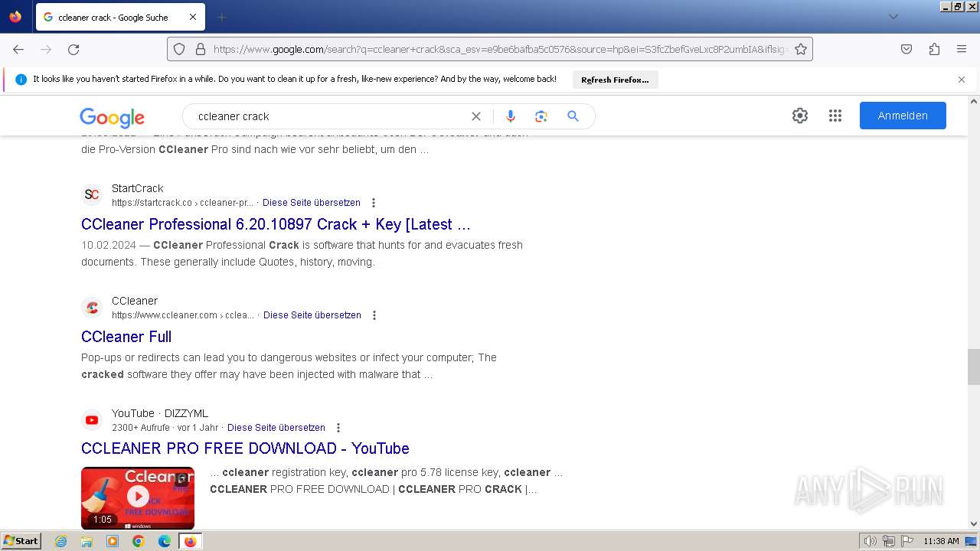Clear the search query with X
The image size is (980, 551).
pyautogui.click(x=476, y=116)
